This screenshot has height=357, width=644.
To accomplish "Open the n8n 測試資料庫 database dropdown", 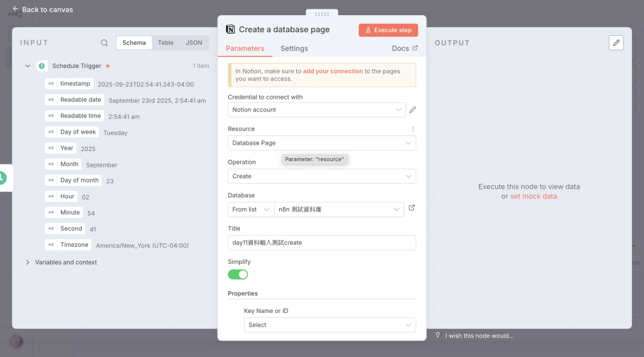I will pos(339,210).
